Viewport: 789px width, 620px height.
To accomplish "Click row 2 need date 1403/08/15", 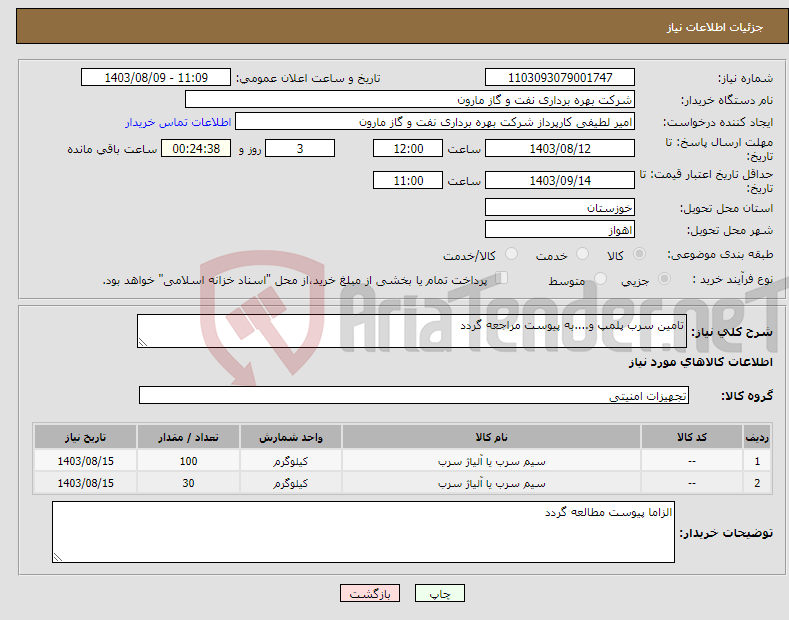I will [x=86, y=483].
